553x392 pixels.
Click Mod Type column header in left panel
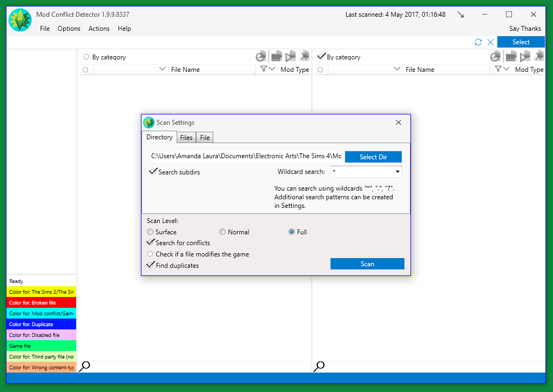click(x=295, y=70)
